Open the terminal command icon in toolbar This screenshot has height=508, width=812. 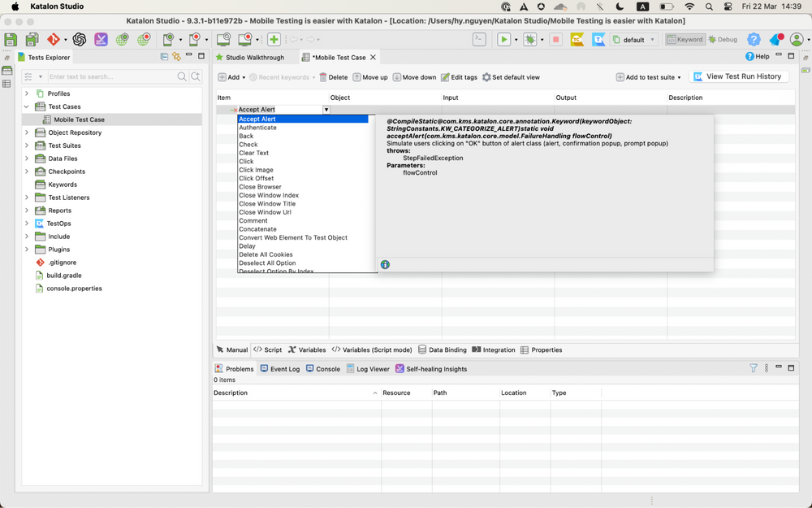479,39
